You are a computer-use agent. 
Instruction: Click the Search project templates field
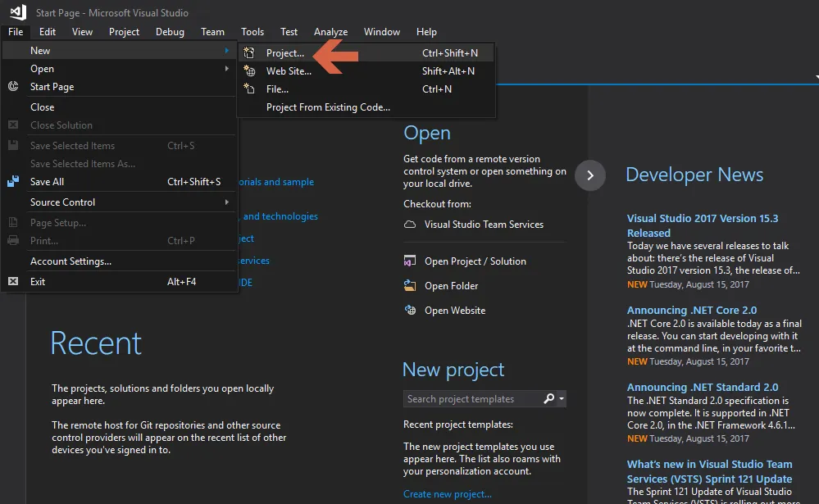(x=471, y=399)
